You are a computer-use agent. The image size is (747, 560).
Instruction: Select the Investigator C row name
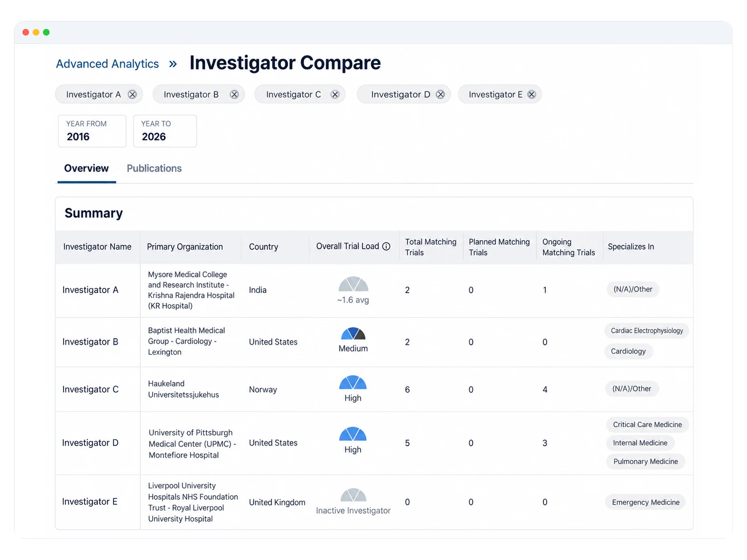coord(91,390)
